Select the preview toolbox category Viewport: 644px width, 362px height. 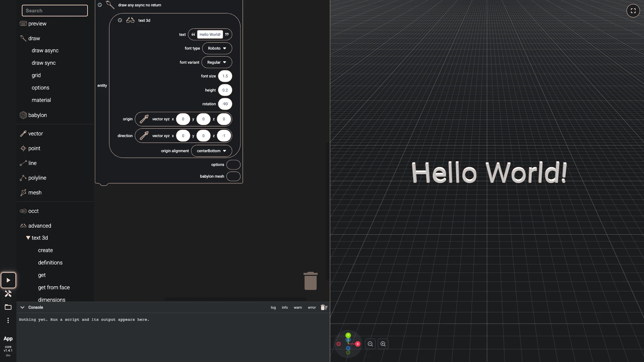[37, 24]
